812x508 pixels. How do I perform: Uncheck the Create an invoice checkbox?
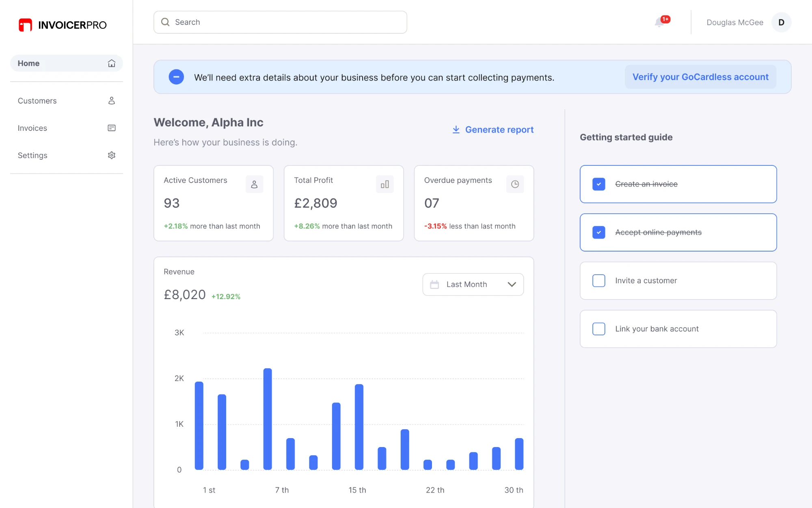[x=599, y=184]
